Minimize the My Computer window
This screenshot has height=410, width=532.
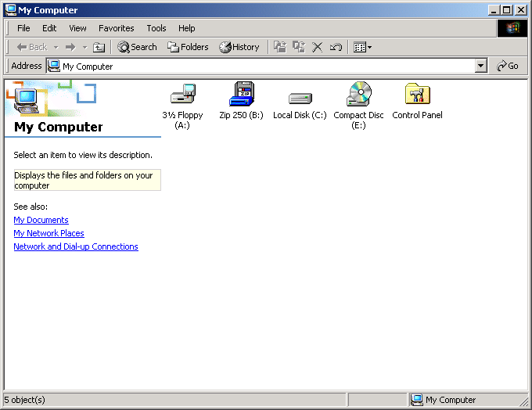tap(494, 10)
